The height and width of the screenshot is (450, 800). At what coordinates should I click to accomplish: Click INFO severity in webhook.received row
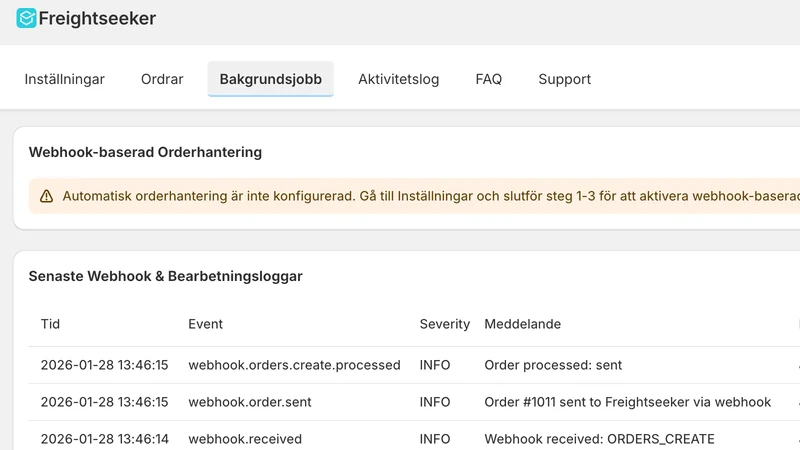tap(435, 439)
